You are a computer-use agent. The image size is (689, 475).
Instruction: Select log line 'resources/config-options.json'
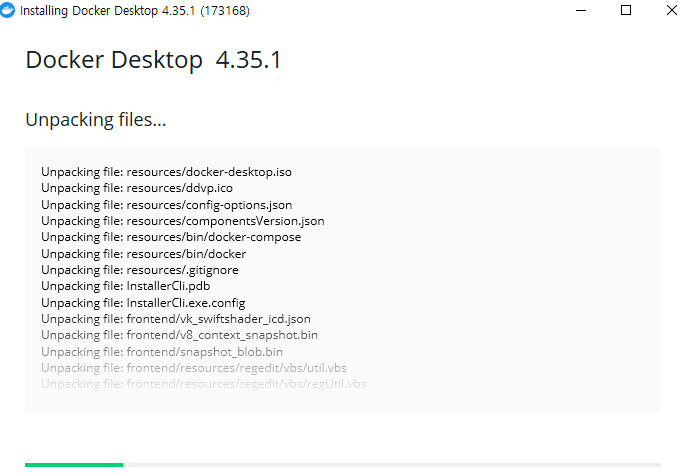click(167, 205)
